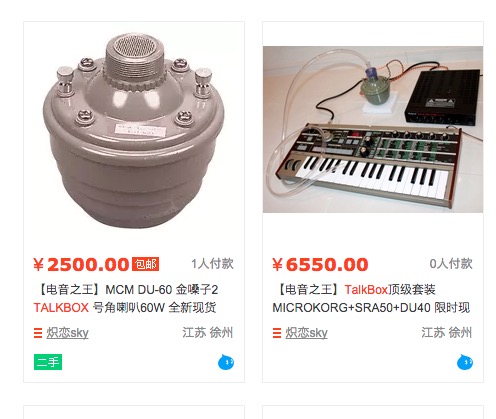Open the gray horn driver product image
The width and height of the screenshot is (496, 419).
click(134, 130)
